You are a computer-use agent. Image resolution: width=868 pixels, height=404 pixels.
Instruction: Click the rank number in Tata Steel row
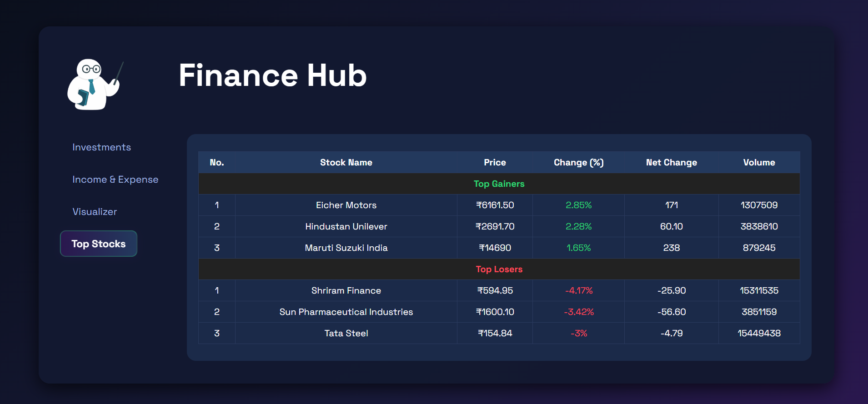217,333
